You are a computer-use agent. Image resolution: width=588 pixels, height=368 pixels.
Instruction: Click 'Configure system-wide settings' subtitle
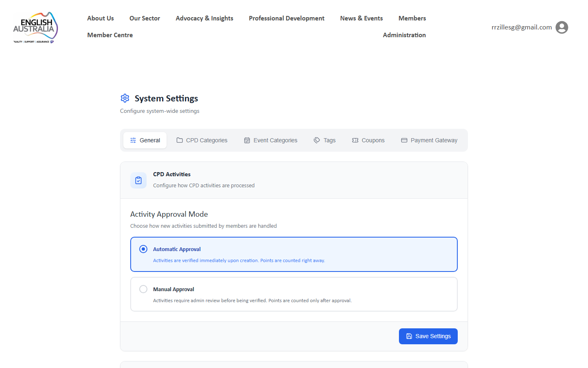pos(160,111)
